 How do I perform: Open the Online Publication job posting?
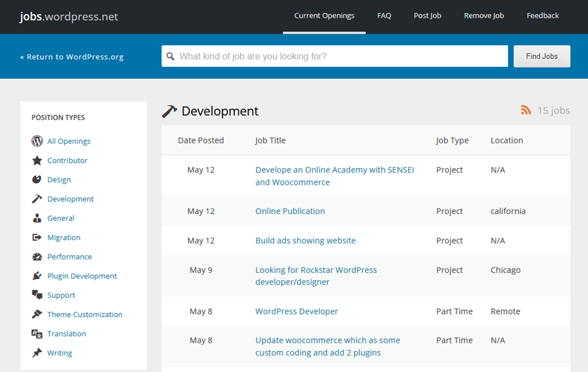tap(290, 211)
